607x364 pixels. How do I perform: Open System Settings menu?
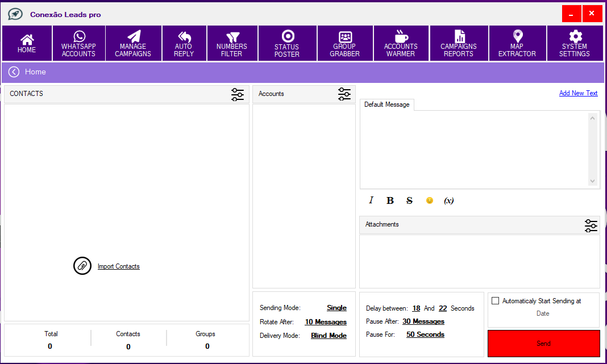pyautogui.click(x=575, y=44)
